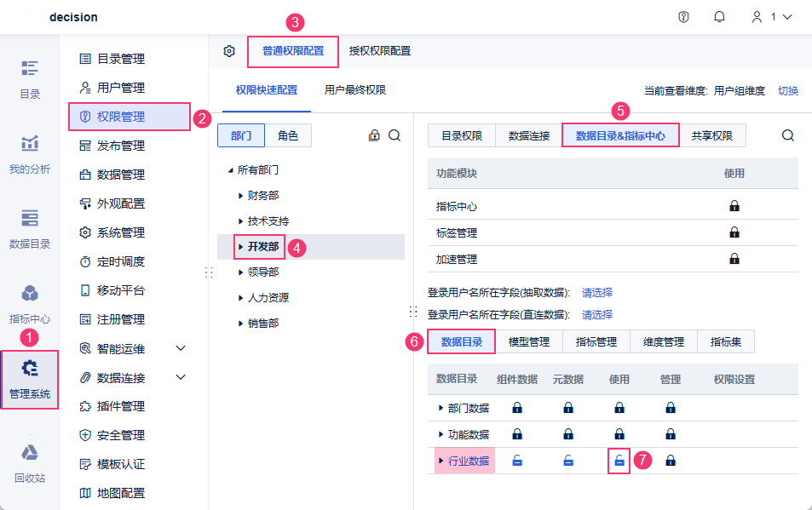Open the user account dropdown
This screenshot has height=510, width=812.
[772, 17]
